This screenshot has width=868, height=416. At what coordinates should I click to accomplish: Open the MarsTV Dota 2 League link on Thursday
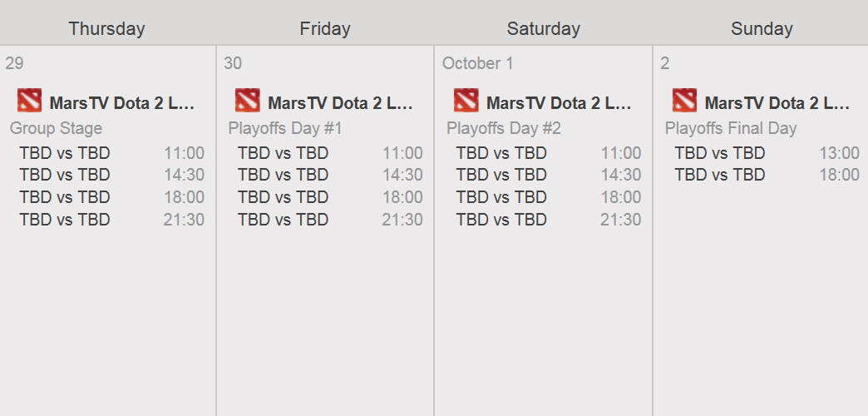(121, 103)
